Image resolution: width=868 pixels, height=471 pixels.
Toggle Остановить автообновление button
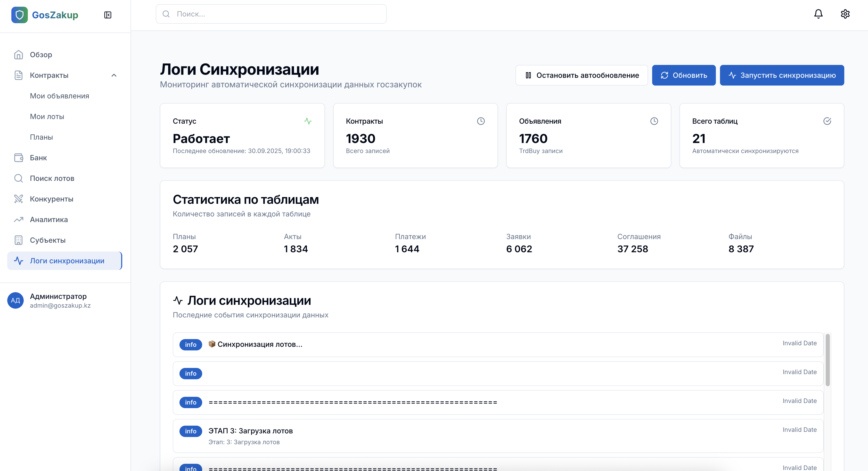(582, 75)
